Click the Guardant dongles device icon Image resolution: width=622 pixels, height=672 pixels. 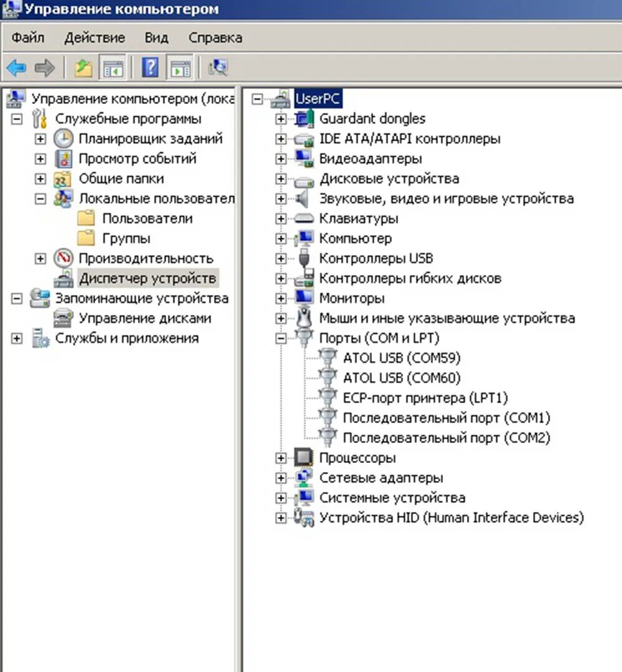coord(304,119)
